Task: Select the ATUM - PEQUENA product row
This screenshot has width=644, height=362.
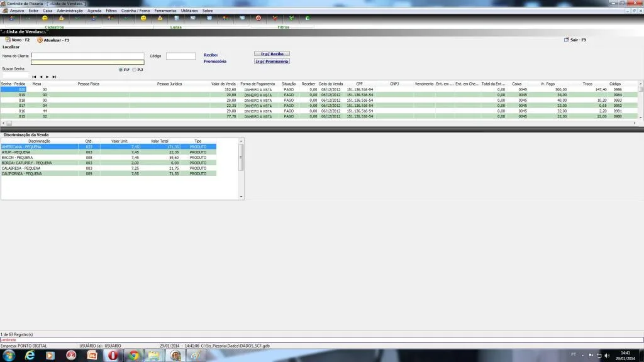Action: 108,152
